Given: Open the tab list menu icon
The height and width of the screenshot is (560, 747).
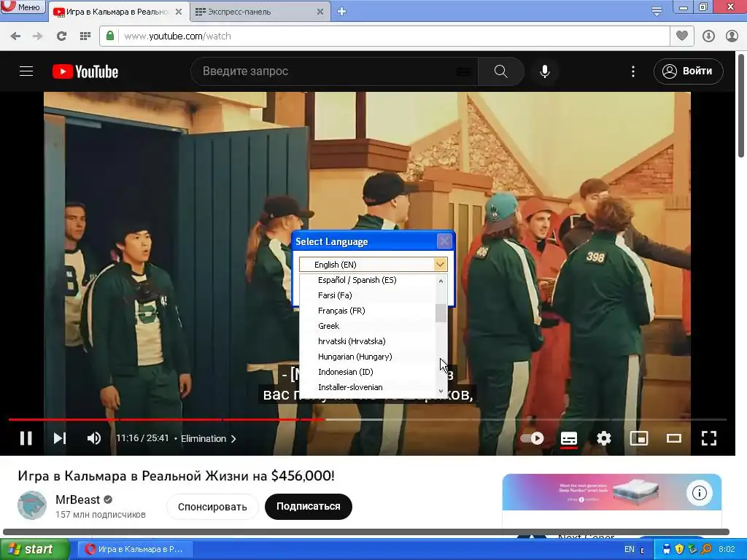Looking at the screenshot, I should coord(657,12).
